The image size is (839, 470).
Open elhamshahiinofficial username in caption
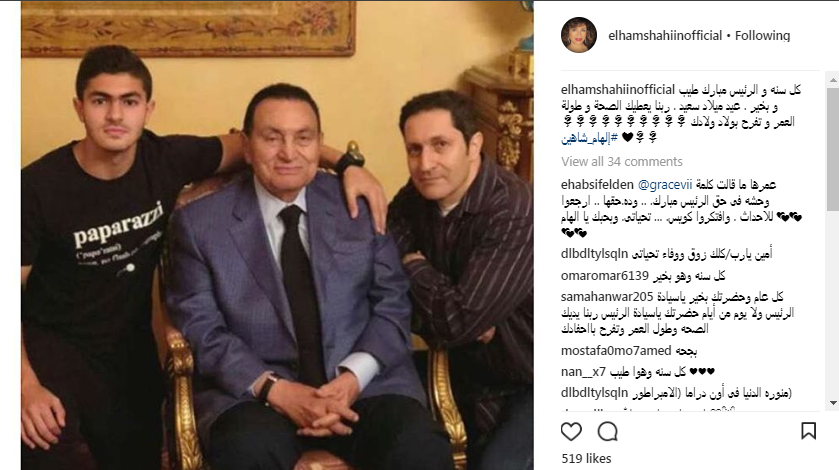(x=618, y=90)
